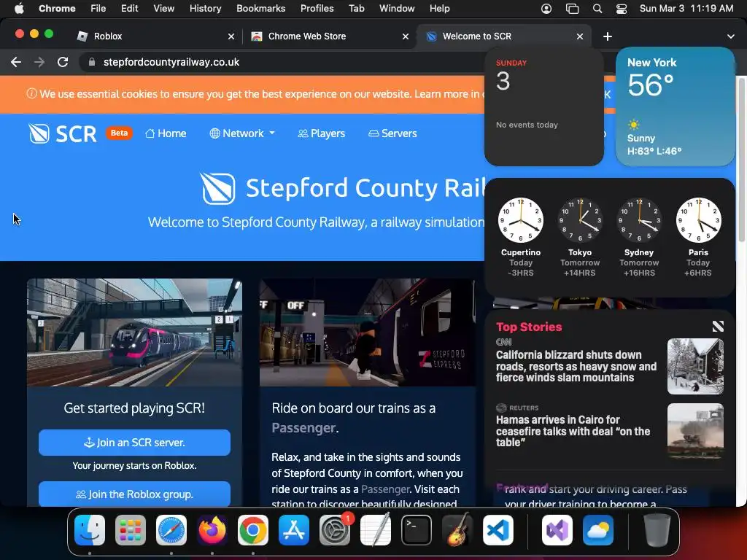The height and width of the screenshot is (560, 747).
Task: Open Finder from the dock
Action: click(x=90, y=530)
